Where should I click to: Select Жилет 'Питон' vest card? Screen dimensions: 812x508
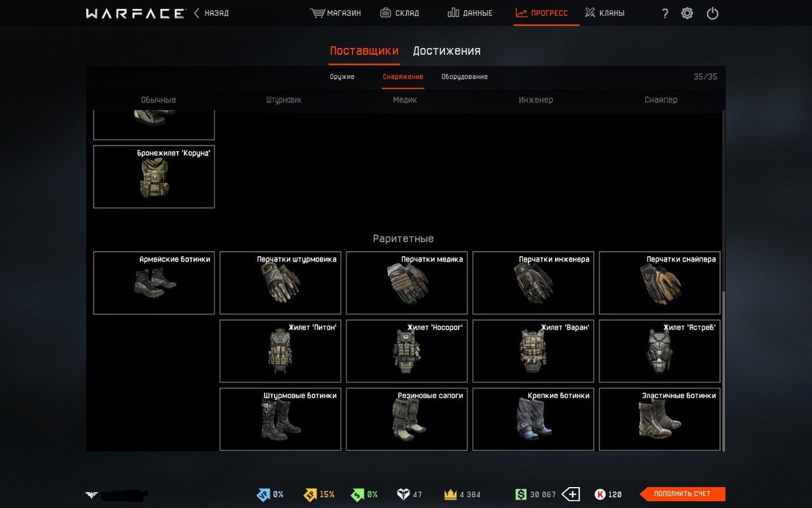(280, 351)
